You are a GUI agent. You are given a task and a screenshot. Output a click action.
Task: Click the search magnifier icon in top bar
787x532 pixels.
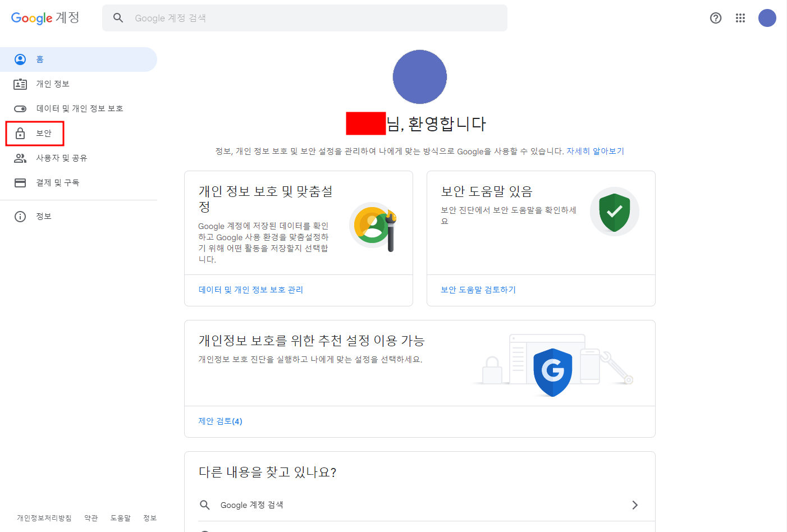[x=118, y=18]
